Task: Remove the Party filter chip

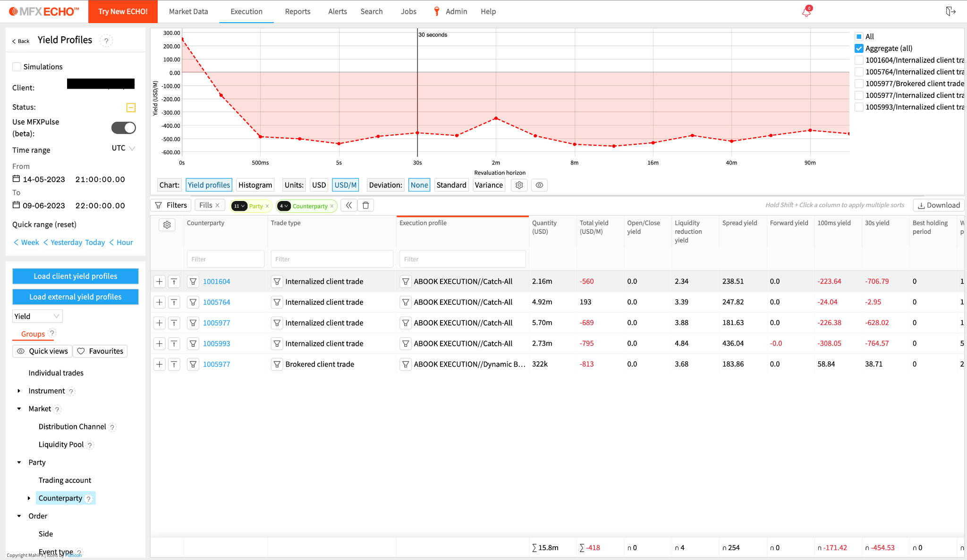Action: pos(267,206)
